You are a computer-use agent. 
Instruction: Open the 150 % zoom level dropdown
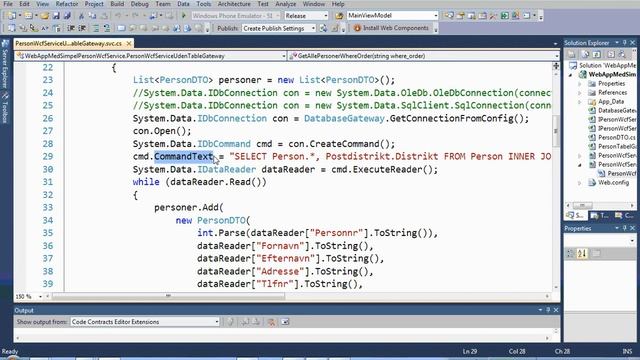[29, 296]
